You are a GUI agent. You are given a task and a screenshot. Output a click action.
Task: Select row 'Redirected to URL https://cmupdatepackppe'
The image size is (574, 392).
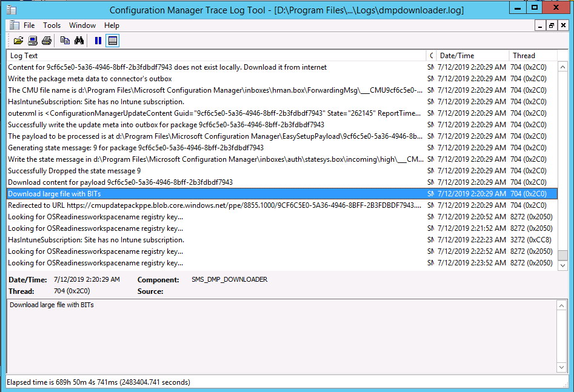pos(282,205)
